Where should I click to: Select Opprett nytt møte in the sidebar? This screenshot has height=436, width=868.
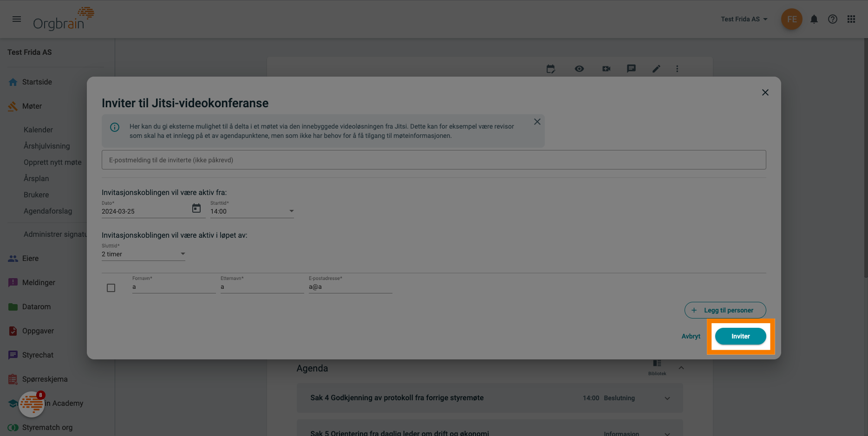pyautogui.click(x=52, y=163)
